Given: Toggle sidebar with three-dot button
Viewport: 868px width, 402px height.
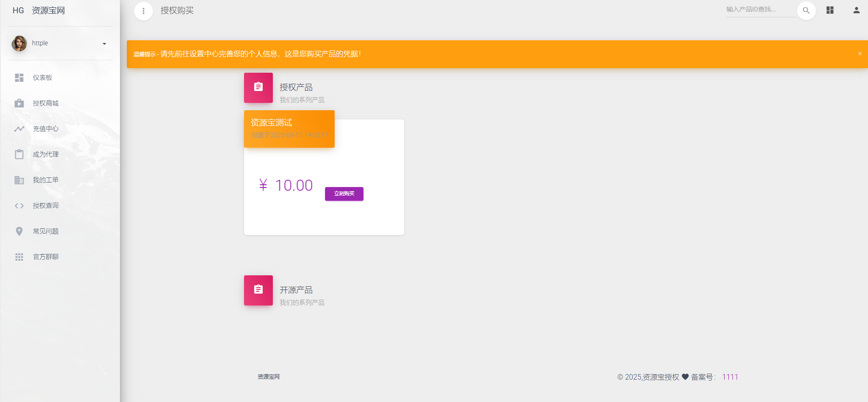Looking at the screenshot, I should pyautogui.click(x=143, y=11).
